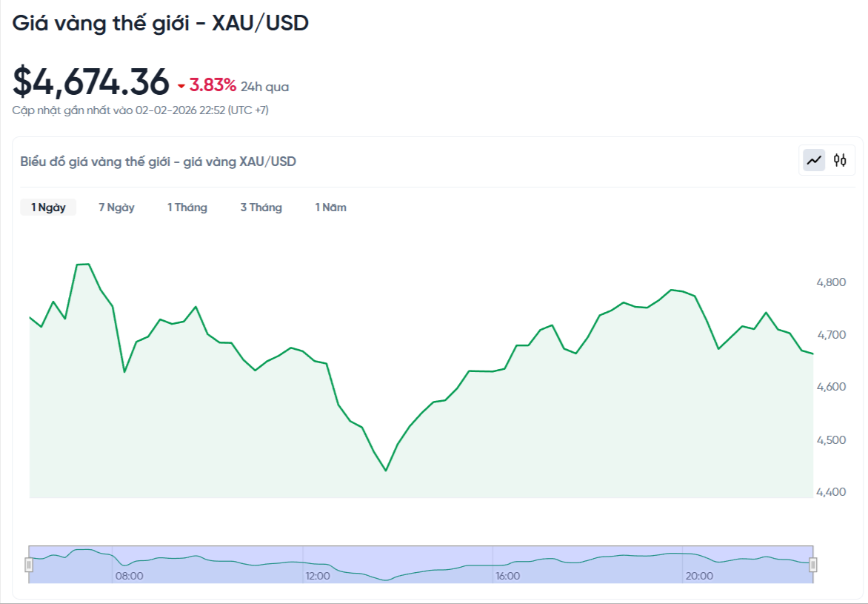Select the 3 Tháng range
868x604 pixels.
(261, 208)
